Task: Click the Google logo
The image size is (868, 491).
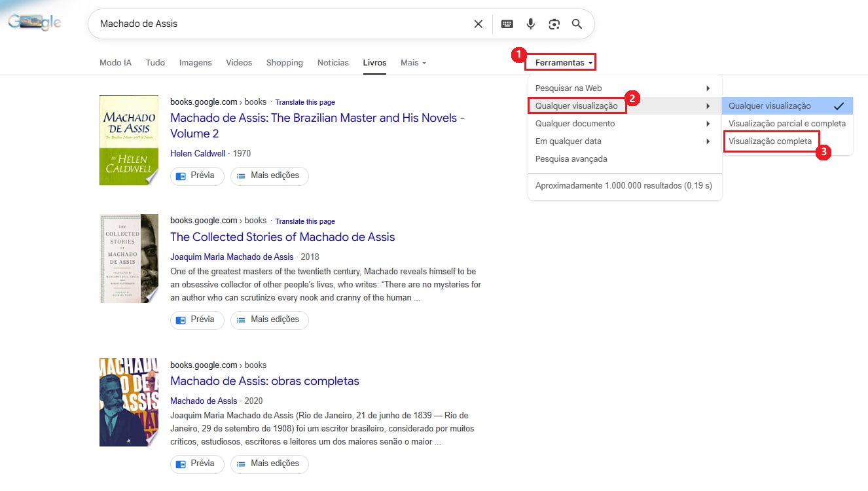Action: coord(33,22)
